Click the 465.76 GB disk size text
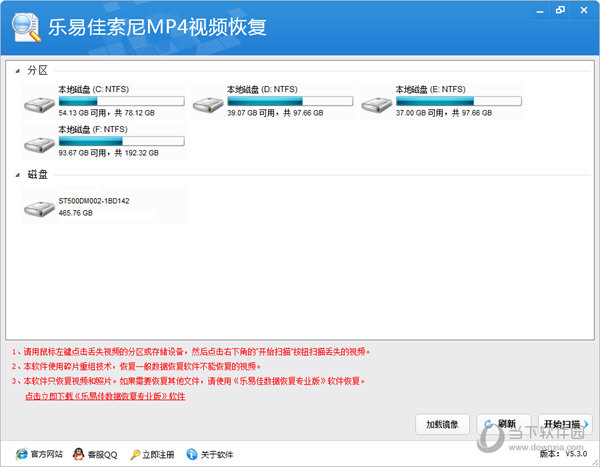 76,213
